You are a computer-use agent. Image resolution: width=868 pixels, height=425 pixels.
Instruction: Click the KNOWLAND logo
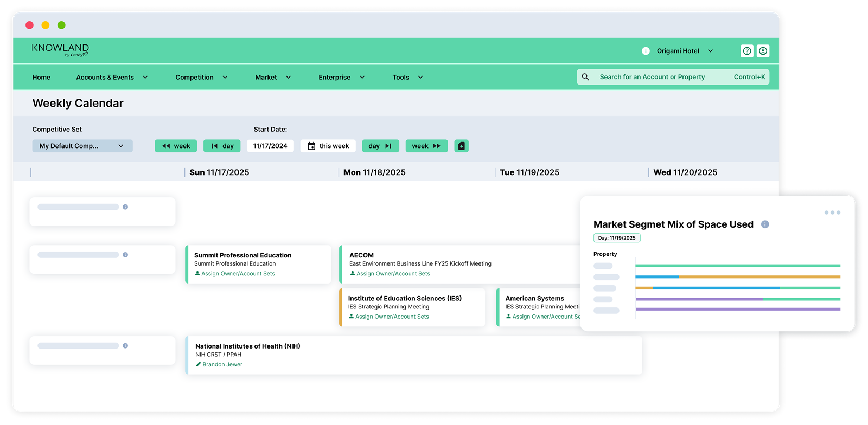[x=60, y=50]
